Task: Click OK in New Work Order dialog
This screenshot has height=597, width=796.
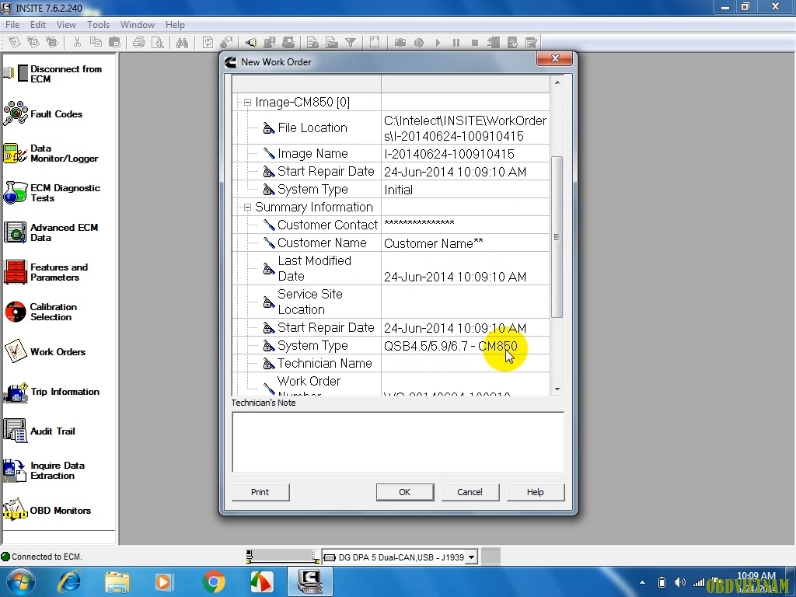Action: 405,492
